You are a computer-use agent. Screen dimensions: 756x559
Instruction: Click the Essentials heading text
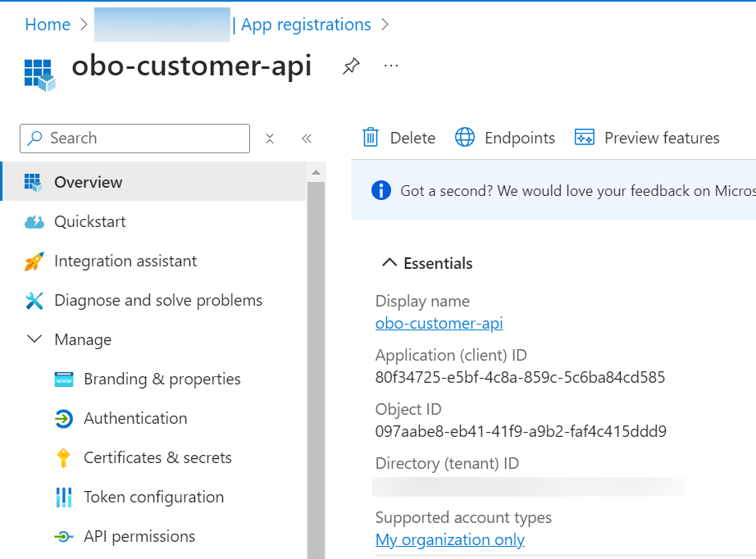(x=439, y=264)
